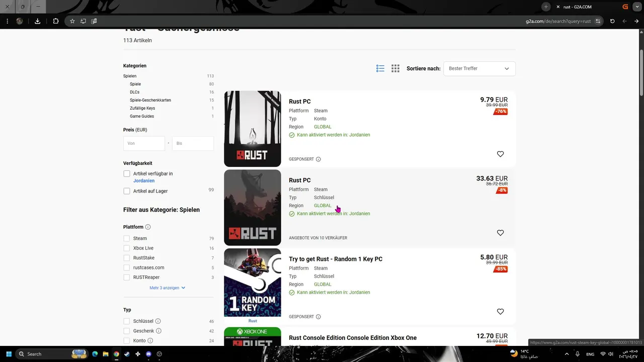Open Sortiere nach Bester Treffer dropdown
The height and width of the screenshot is (362, 644).
point(479,68)
